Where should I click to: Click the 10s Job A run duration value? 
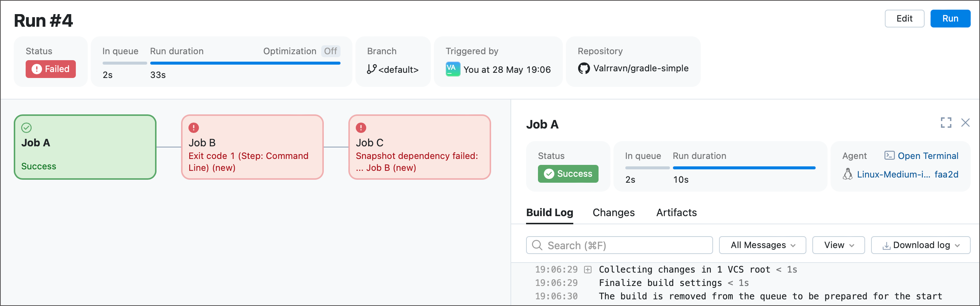[x=681, y=180]
